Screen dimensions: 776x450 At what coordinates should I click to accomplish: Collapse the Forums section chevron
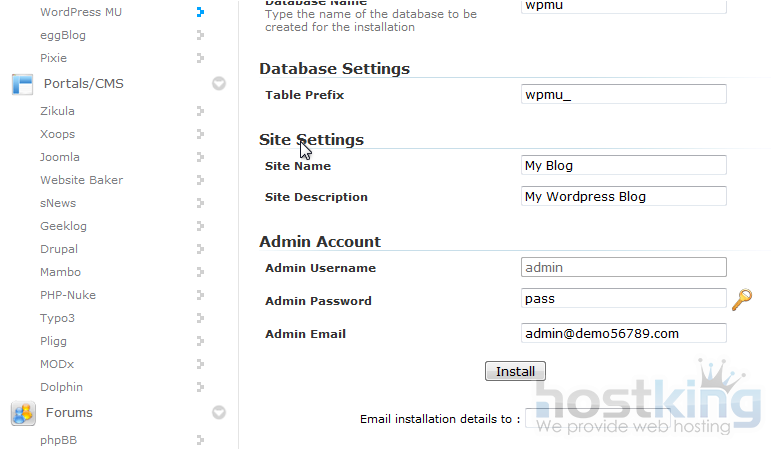pos(219,413)
